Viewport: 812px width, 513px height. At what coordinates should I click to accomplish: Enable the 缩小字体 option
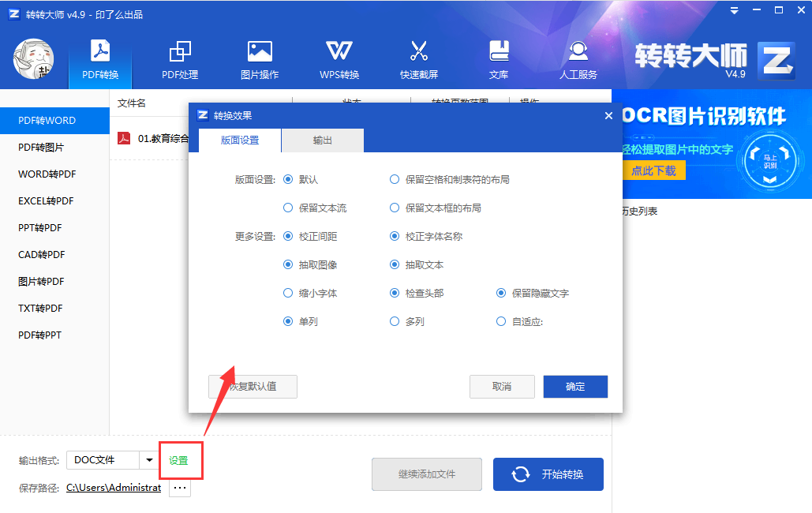(x=288, y=294)
